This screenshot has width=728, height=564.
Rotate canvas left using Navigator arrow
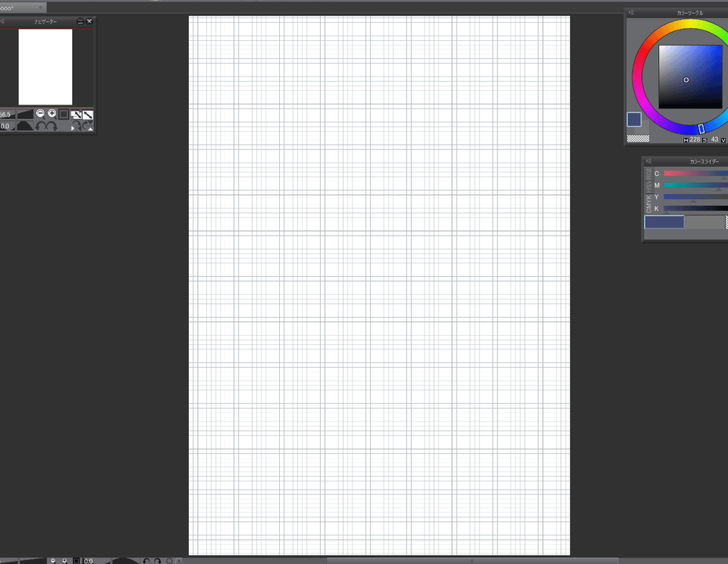click(x=41, y=127)
